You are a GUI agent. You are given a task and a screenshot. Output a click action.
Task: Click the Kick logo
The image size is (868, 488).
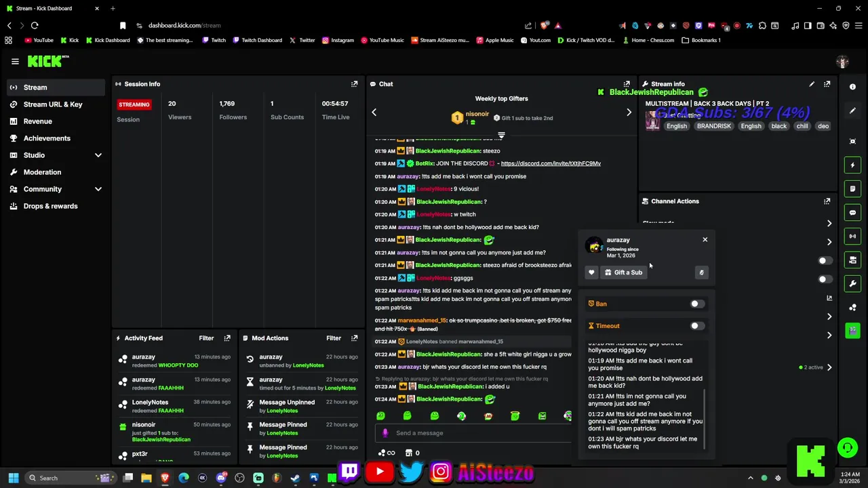point(46,62)
